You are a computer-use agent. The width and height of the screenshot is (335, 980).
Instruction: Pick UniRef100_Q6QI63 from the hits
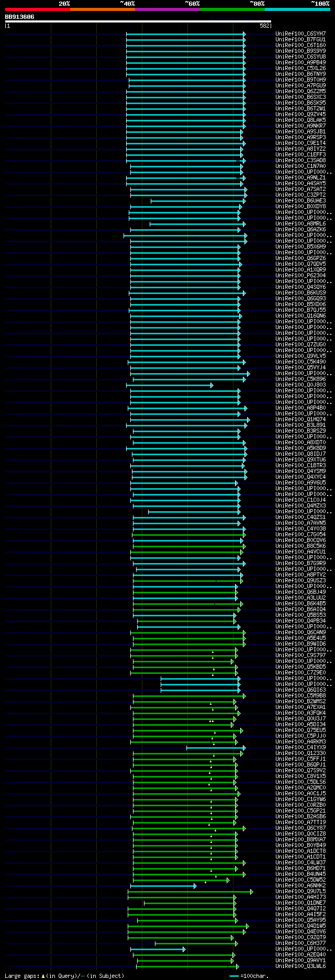pyautogui.click(x=300, y=690)
